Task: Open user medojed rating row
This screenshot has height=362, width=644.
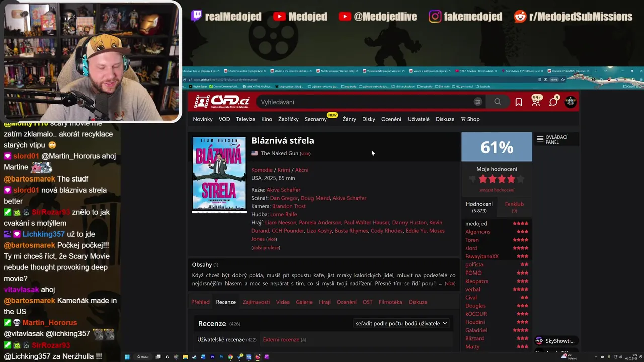Action: pyautogui.click(x=497, y=224)
